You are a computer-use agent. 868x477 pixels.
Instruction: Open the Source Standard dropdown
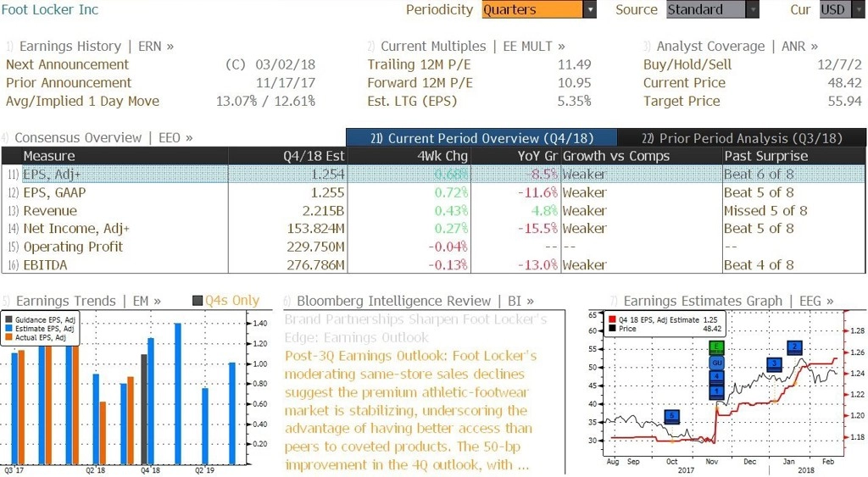point(712,9)
